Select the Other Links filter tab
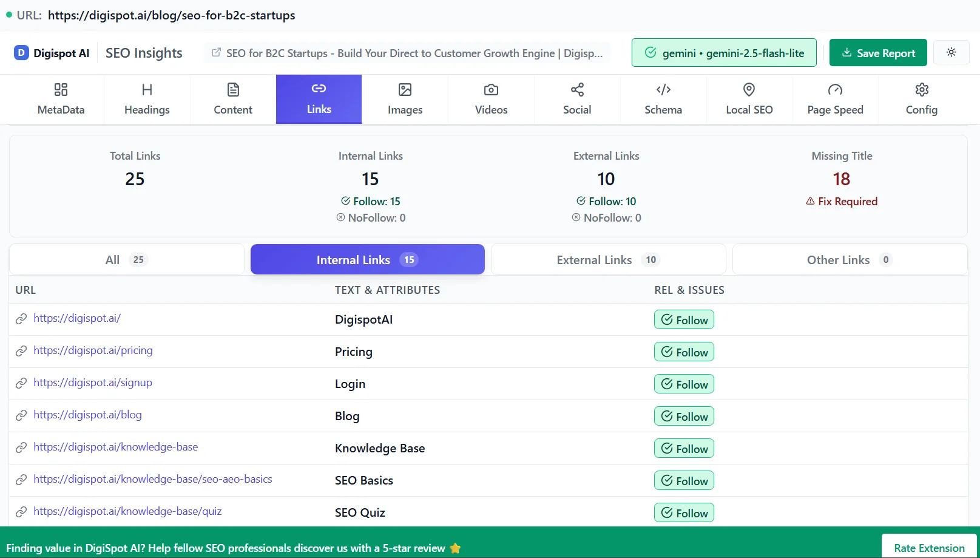The height and width of the screenshot is (558, 980). pos(850,259)
